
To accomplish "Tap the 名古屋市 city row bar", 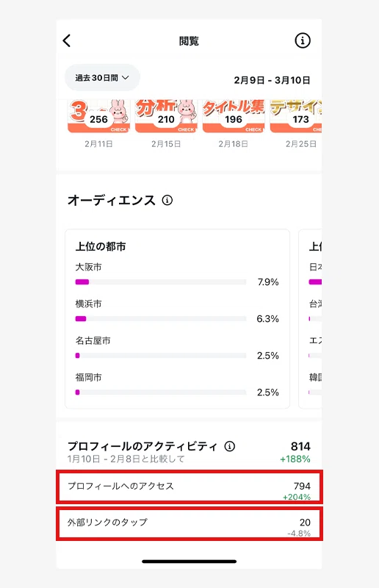I will [x=160, y=356].
